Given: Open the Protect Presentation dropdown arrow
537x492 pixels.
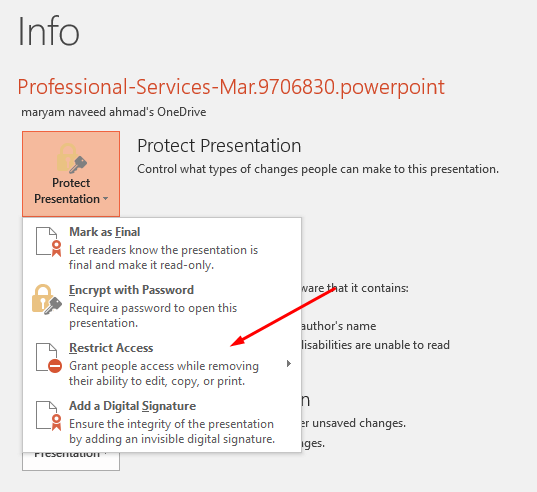Looking at the screenshot, I should [x=105, y=199].
